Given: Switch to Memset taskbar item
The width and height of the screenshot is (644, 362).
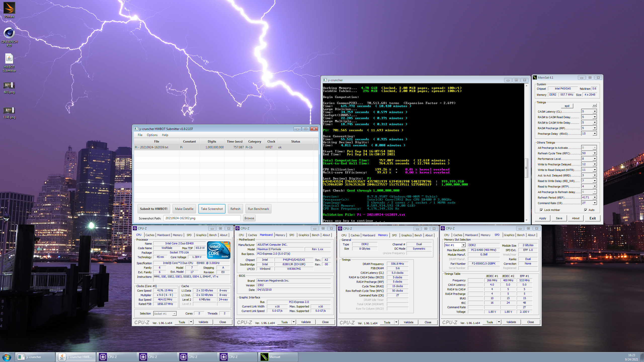Looking at the screenshot, I should point(278,357).
